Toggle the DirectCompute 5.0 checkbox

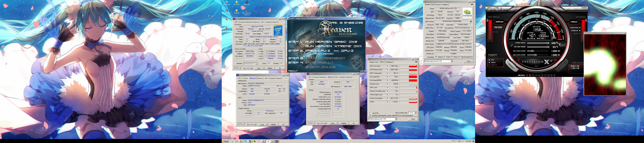coord(459,57)
